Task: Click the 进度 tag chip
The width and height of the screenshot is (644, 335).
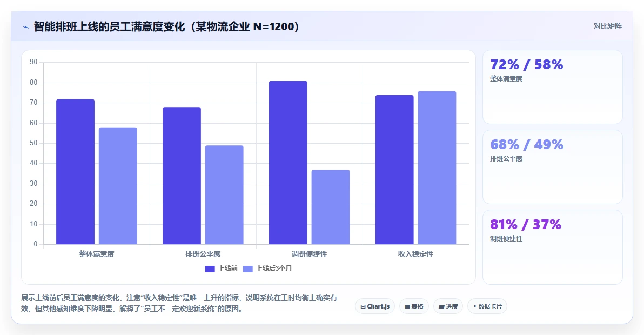Action: point(448,306)
